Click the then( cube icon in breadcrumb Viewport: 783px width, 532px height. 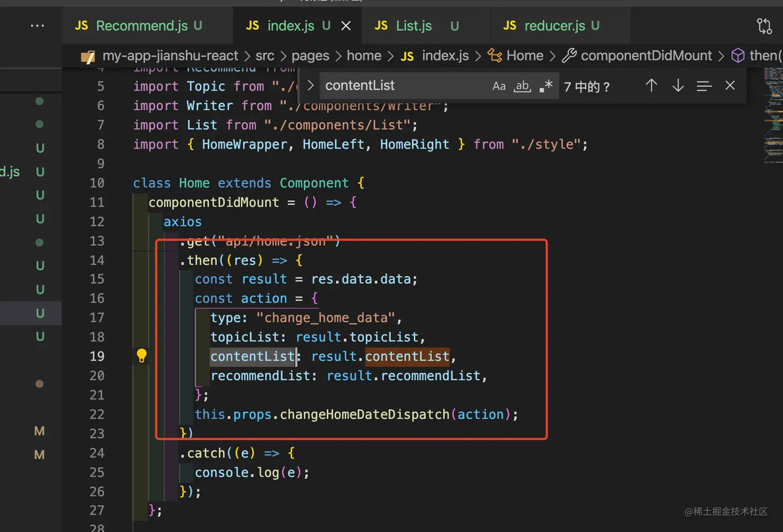(738, 55)
